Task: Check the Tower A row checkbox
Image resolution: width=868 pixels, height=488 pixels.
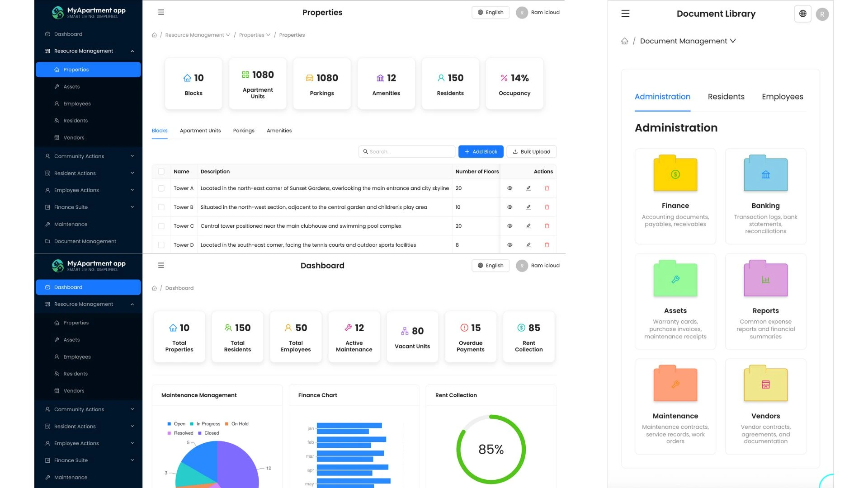Action: [161, 188]
